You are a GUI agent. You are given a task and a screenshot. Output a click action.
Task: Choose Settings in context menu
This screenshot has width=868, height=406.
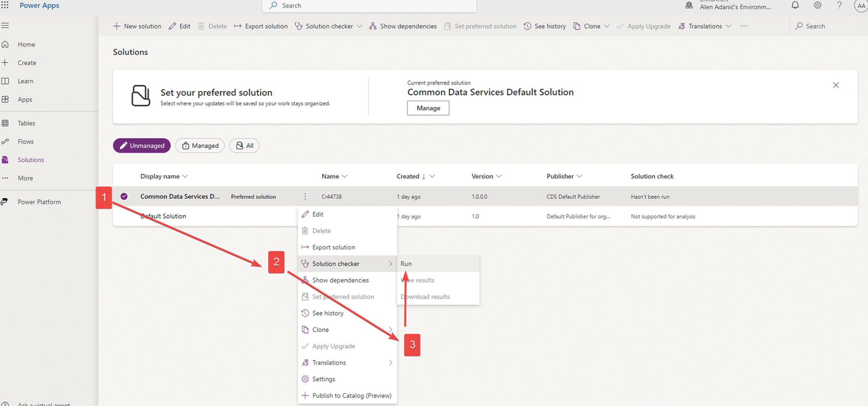347,379
